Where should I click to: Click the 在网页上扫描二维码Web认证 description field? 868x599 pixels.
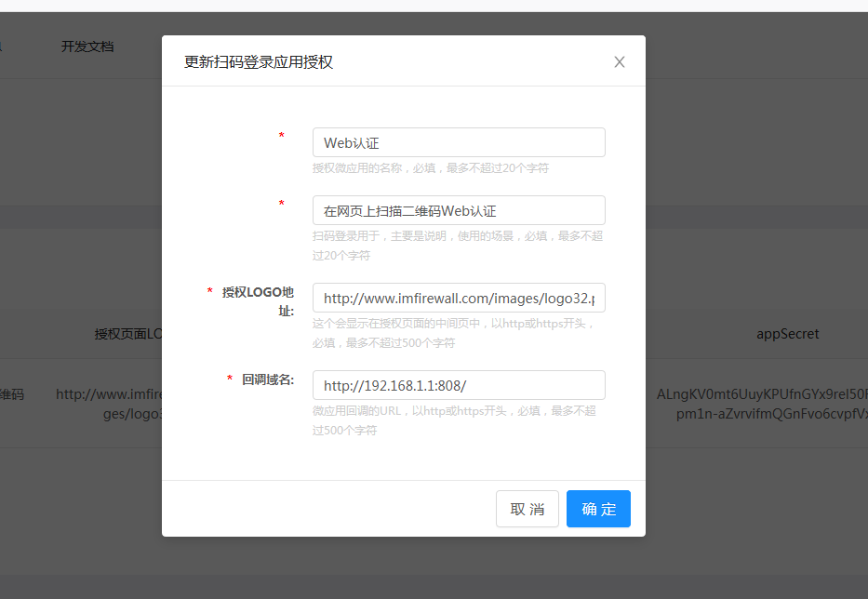coord(459,210)
